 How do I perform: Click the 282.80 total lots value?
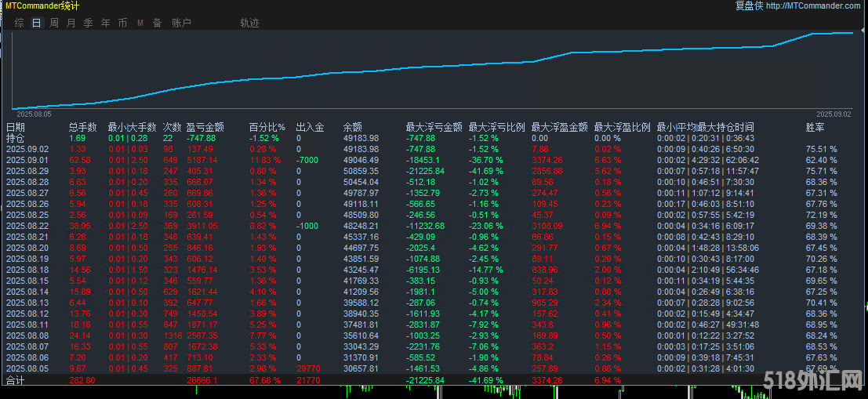(x=82, y=381)
